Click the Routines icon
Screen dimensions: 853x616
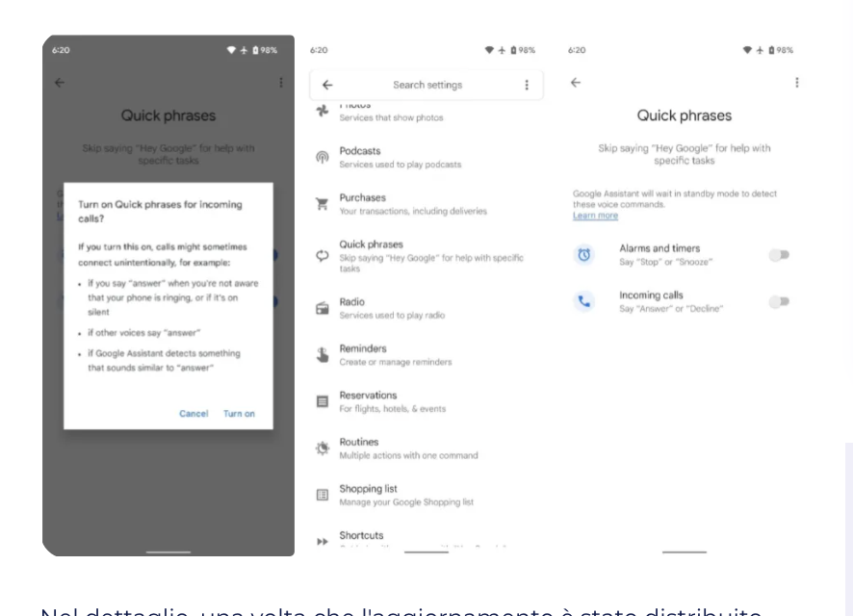(323, 448)
